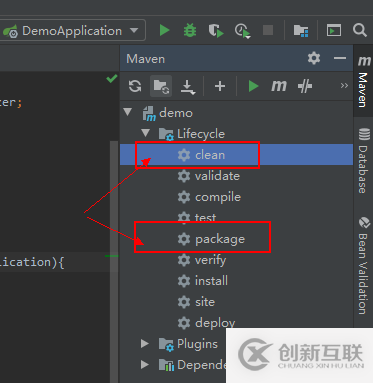This screenshot has height=383, width=373.
Task: Open the run anything window icon
Action: [334, 30]
